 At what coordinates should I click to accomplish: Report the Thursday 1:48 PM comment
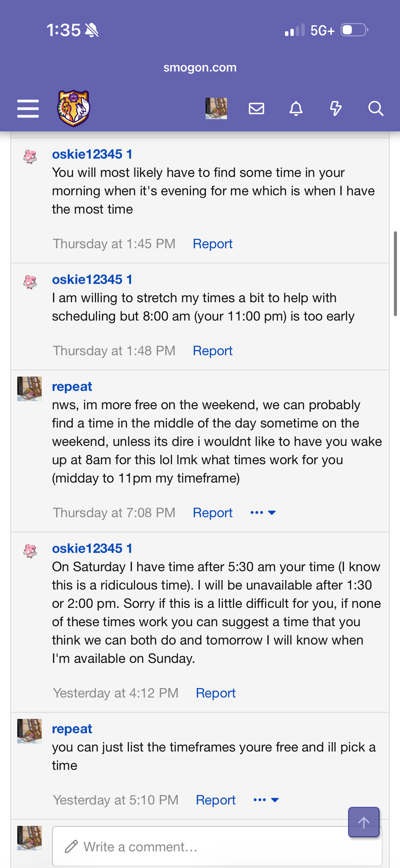click(x=213, y=351)
